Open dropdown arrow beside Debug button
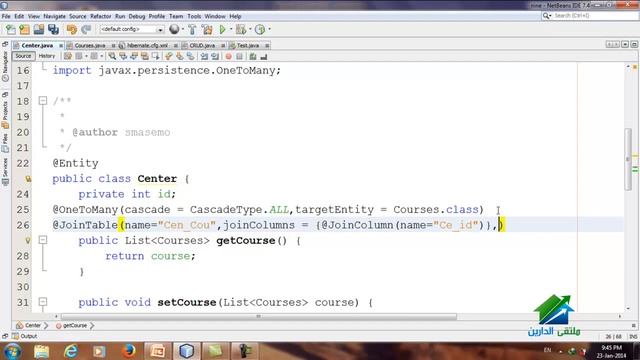This screenshot has height=360, width=640. (x=250, y=29)
